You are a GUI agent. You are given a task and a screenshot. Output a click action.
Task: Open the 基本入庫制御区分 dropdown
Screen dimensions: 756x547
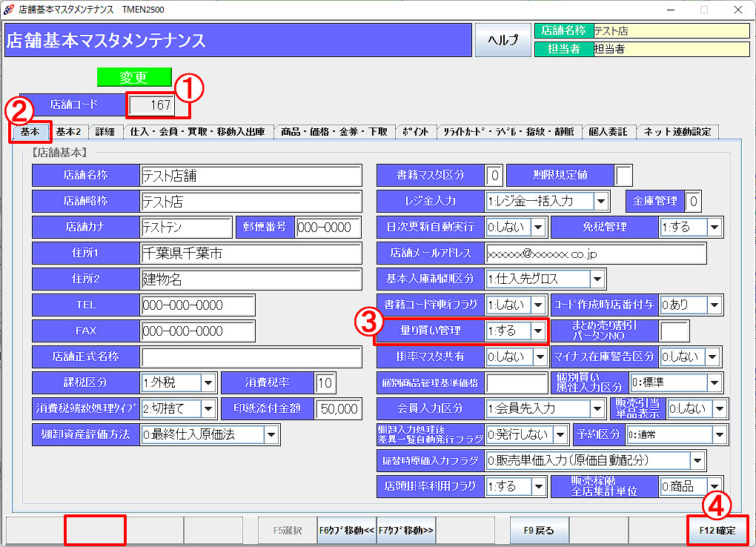(x=597, y=279)
